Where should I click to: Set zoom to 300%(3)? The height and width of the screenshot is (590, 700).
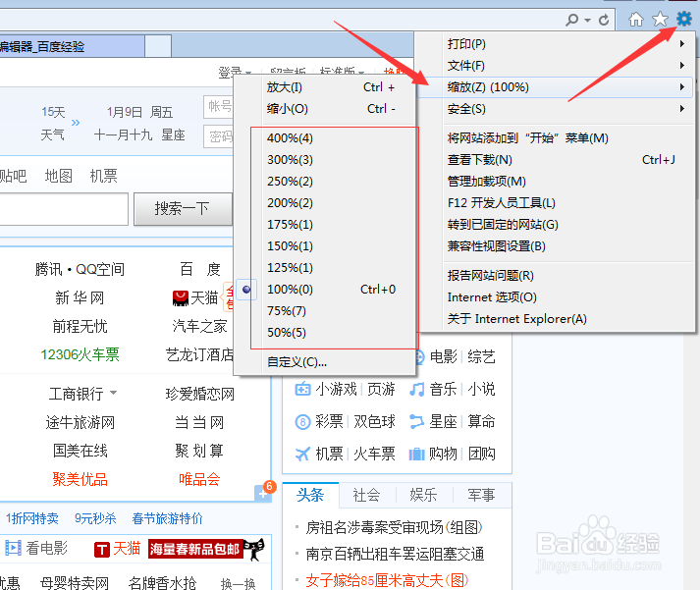click(x=325, y=159)
